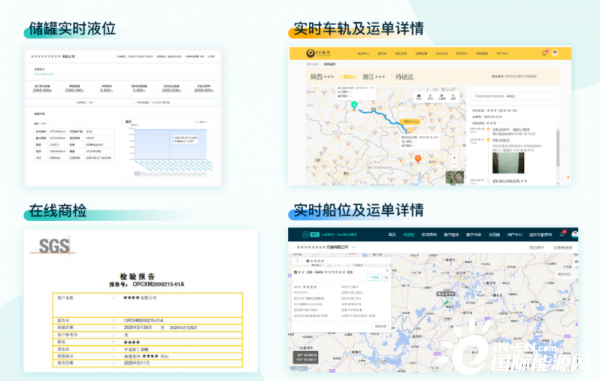Image resolution: width=600 pixels, height=381 pixels.
Task: Close the ship details popup
Action: 387,270
